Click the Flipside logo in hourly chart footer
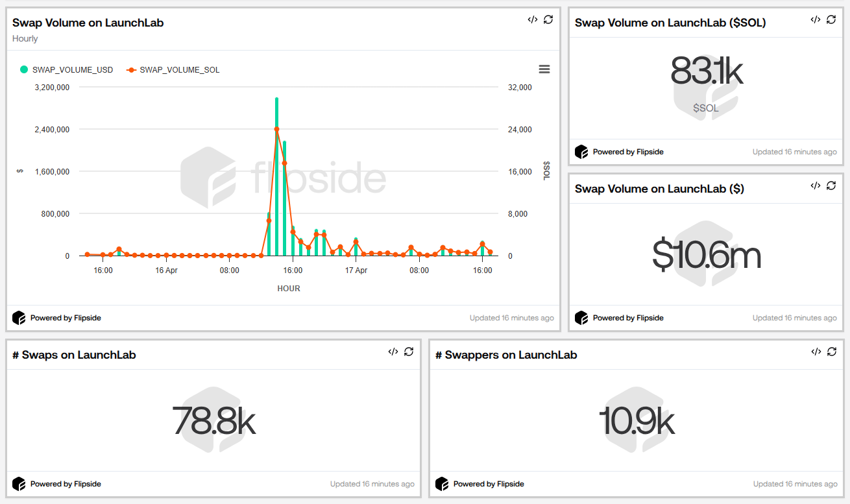Image resolution: width=850 pixels, height=504 pixels. click(x=19, y=318)
